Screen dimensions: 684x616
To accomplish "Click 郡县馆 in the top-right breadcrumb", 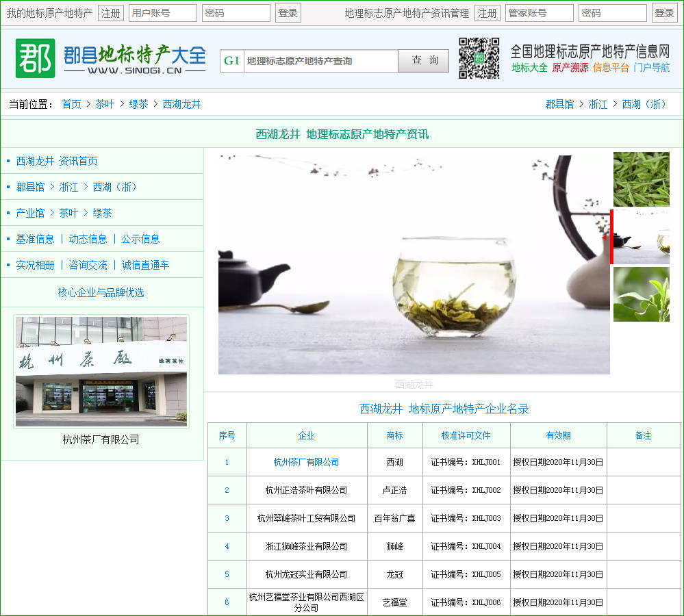I will (559, 104).
